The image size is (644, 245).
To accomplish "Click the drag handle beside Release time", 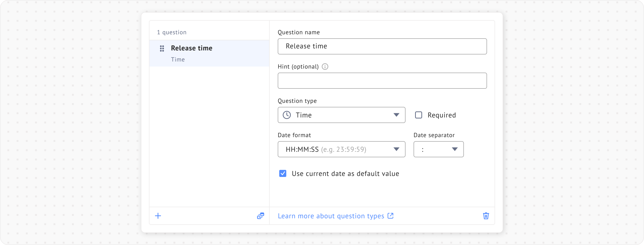I will [162, 48].
